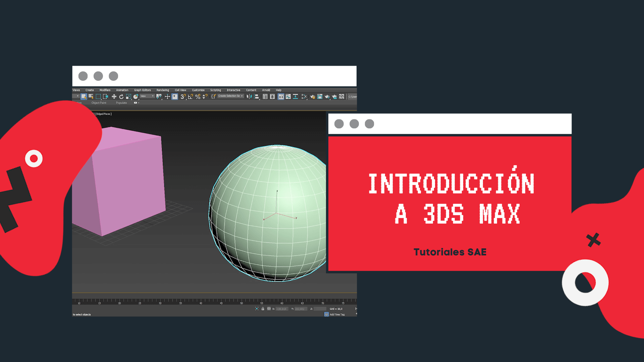Activate the Select and Rotate tool
Image resolution: width=644 pixels, height=362 pixels.
121,97
